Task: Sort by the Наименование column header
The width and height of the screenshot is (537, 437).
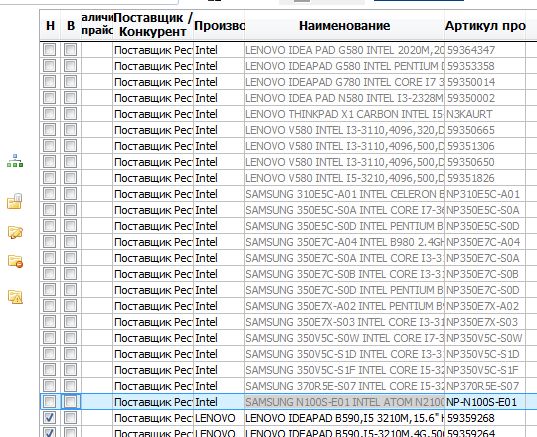Action: click(345, 26)
